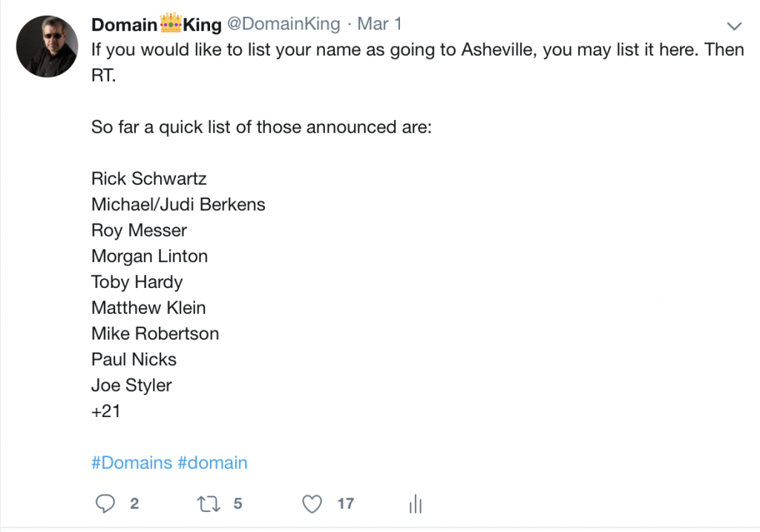
Task: Click the reply count 2
Action: (x=134, y=504)
